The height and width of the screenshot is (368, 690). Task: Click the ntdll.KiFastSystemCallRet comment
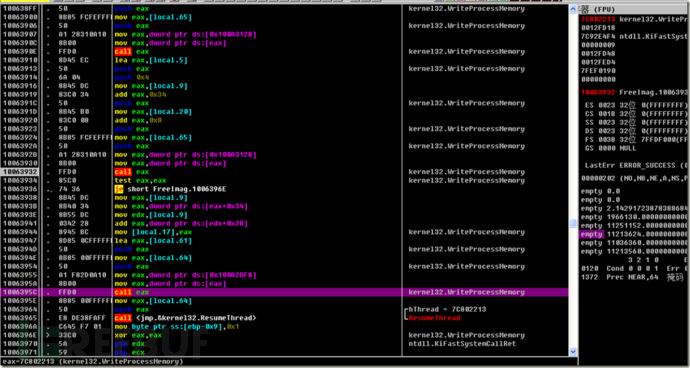pyautogui.click(x=462, y=344)
